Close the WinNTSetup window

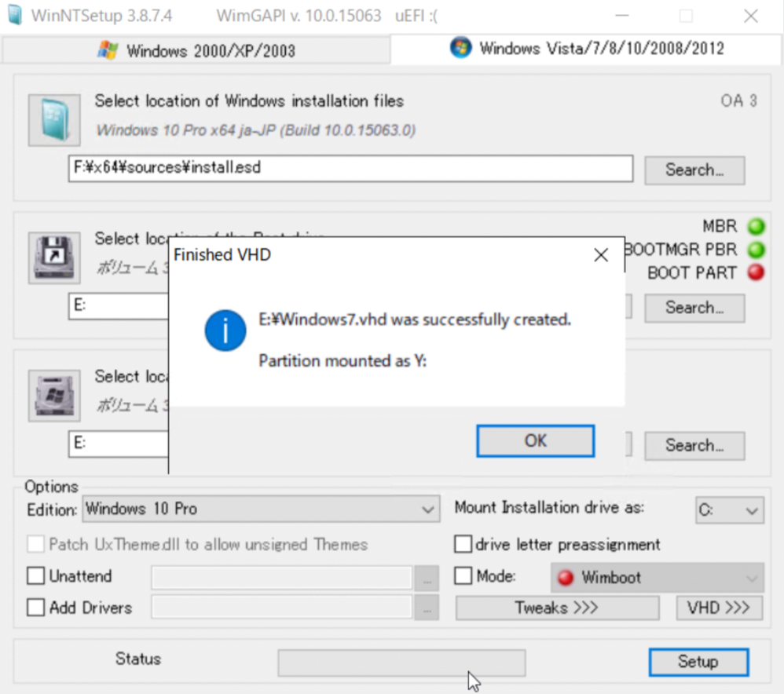750,16
